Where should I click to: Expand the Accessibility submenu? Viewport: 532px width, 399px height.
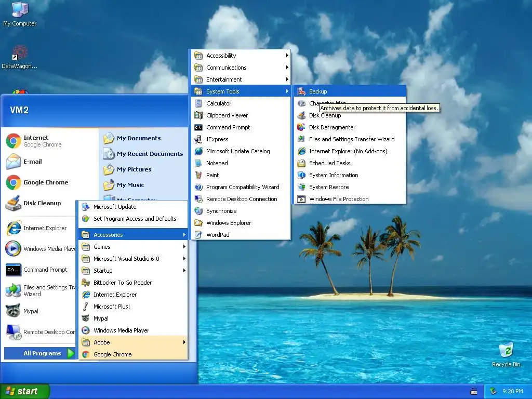pos(241,55)
